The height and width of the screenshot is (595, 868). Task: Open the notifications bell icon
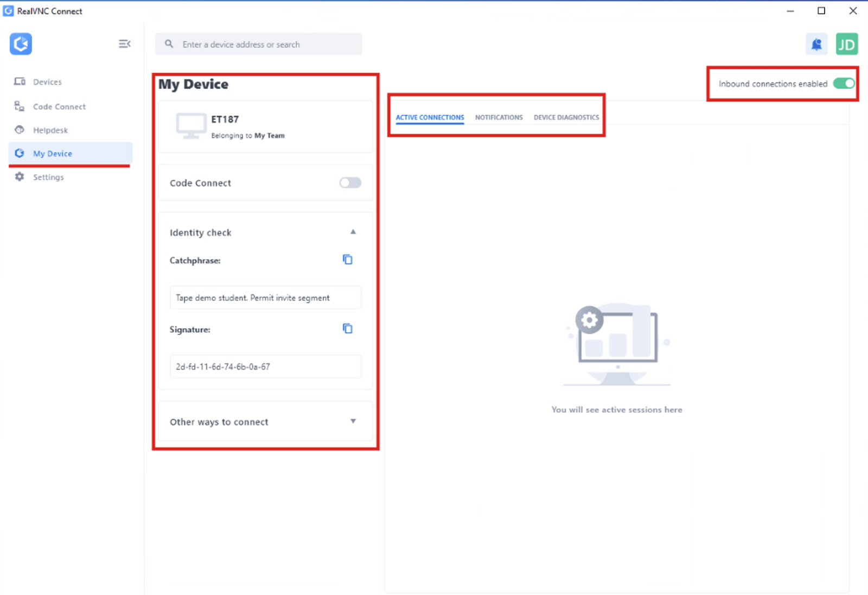(816, 45)
